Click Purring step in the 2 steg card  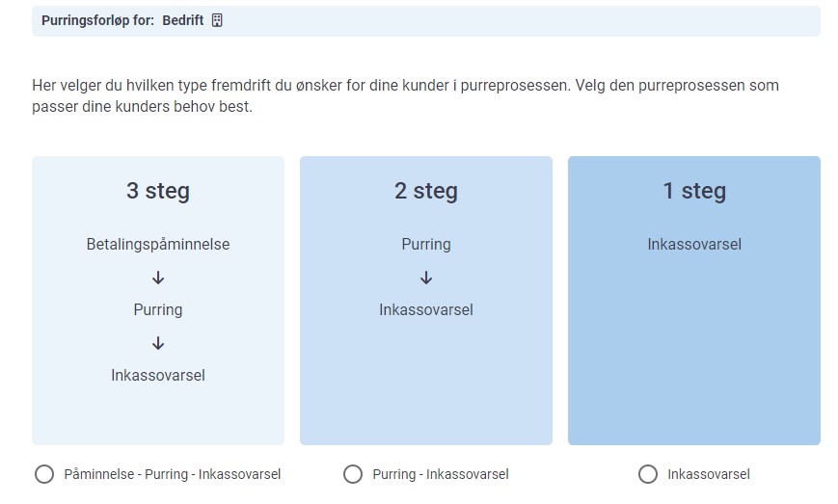pyautogui.click(x=426, y=245)
